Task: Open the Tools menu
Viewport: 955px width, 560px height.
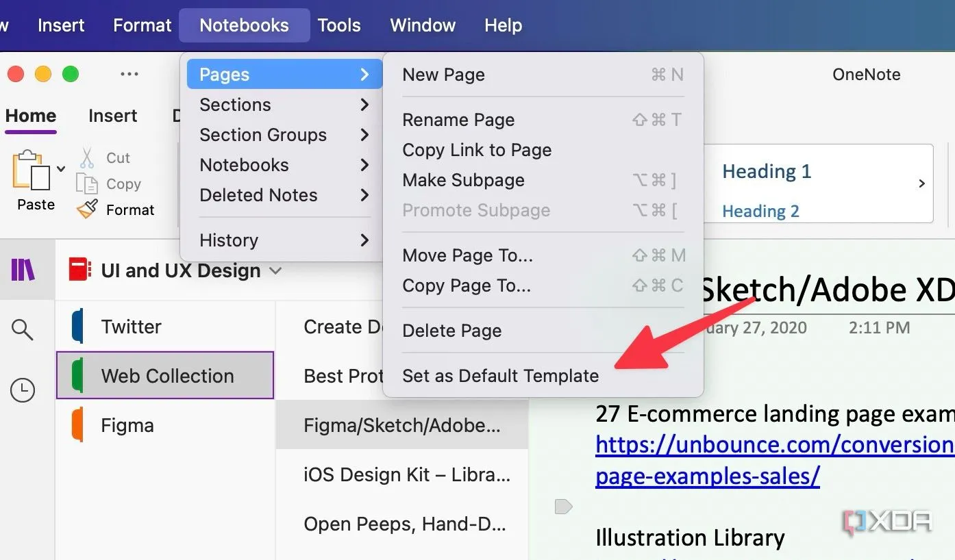Action: [x=339, y=25]
